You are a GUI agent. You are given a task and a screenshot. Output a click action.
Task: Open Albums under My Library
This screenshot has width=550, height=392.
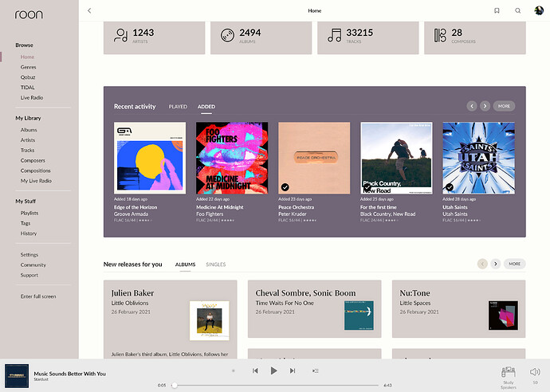coord(29,130)
